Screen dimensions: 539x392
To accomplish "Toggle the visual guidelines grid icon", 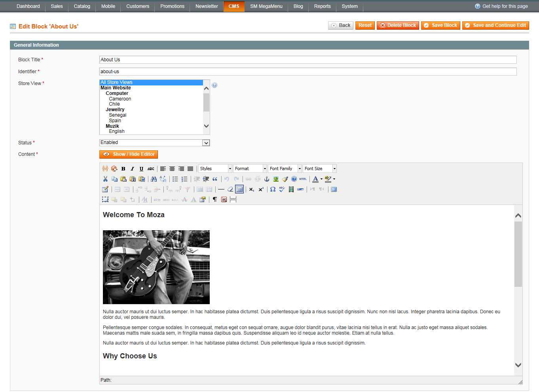I will click(x=239, y=189).
